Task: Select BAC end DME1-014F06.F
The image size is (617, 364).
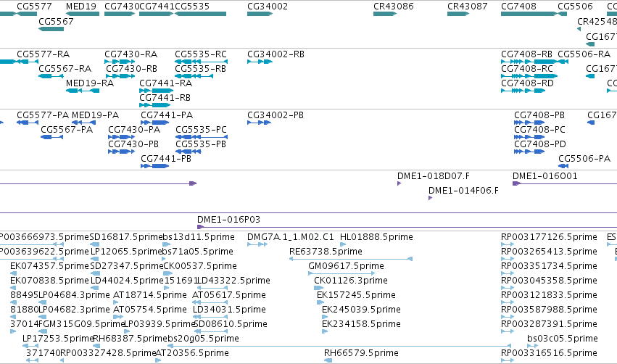Action: point(430,198)
